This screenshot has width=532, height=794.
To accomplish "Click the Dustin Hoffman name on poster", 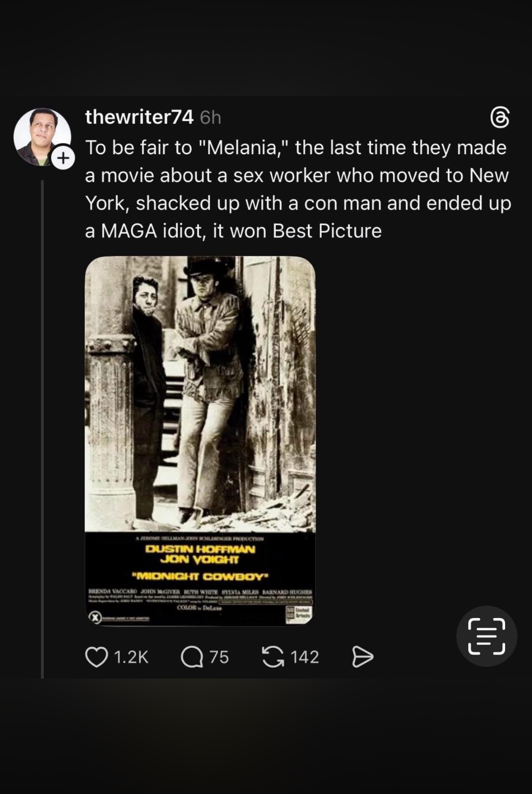I will point(201,550).
